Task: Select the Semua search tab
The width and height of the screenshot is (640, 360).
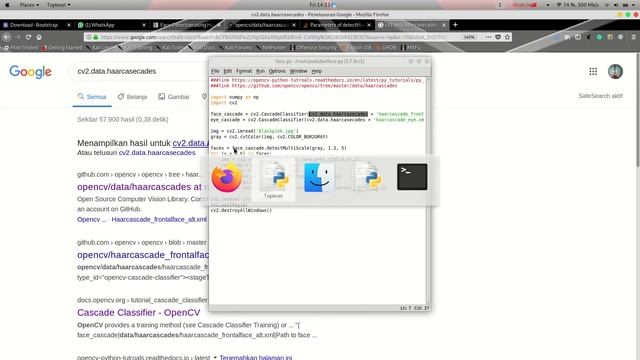Action: tap(92, 97)
